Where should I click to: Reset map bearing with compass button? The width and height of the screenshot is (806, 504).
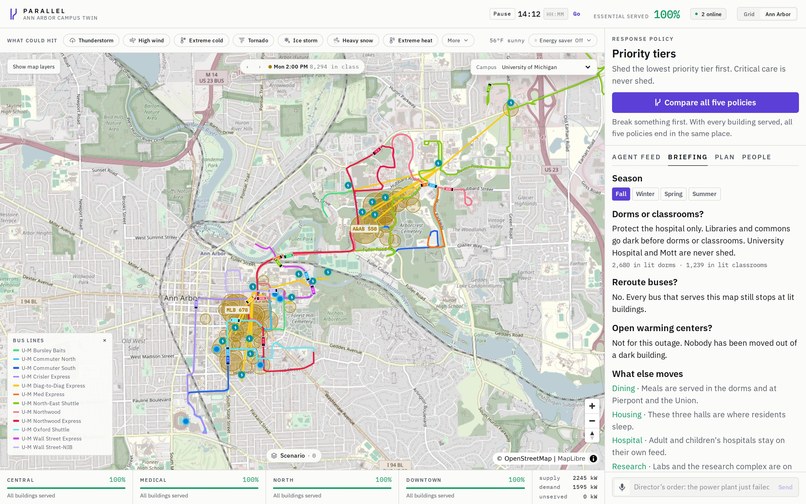point(592,435)
